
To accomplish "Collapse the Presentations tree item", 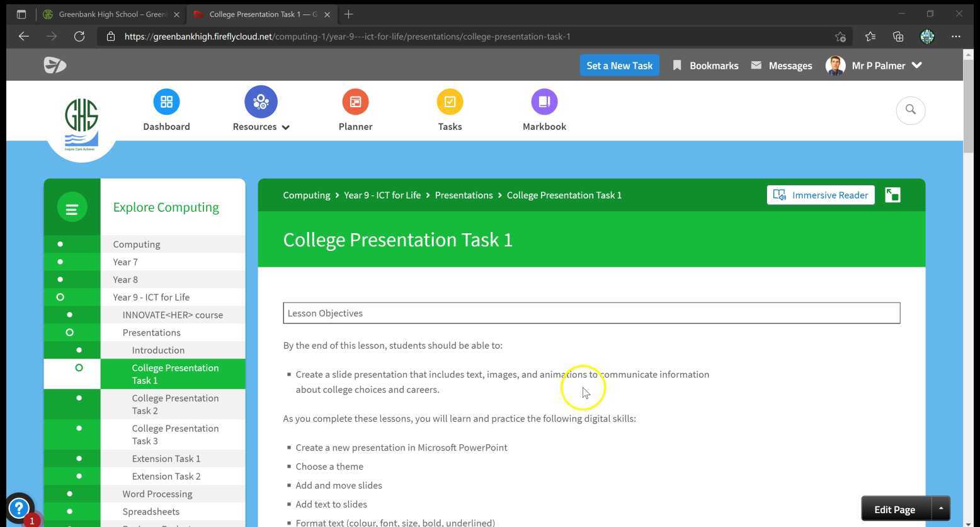I will click(69, 332).
